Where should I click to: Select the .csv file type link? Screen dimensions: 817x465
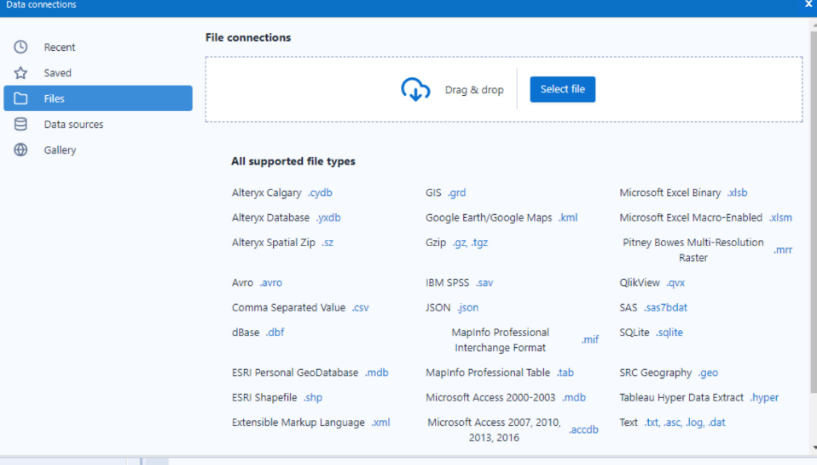point(360,307)
